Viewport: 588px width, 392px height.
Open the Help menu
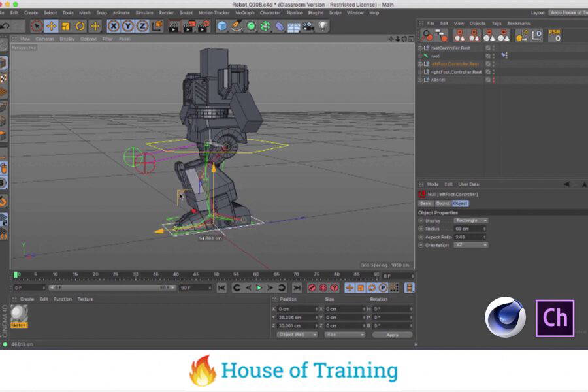(374, 13)
